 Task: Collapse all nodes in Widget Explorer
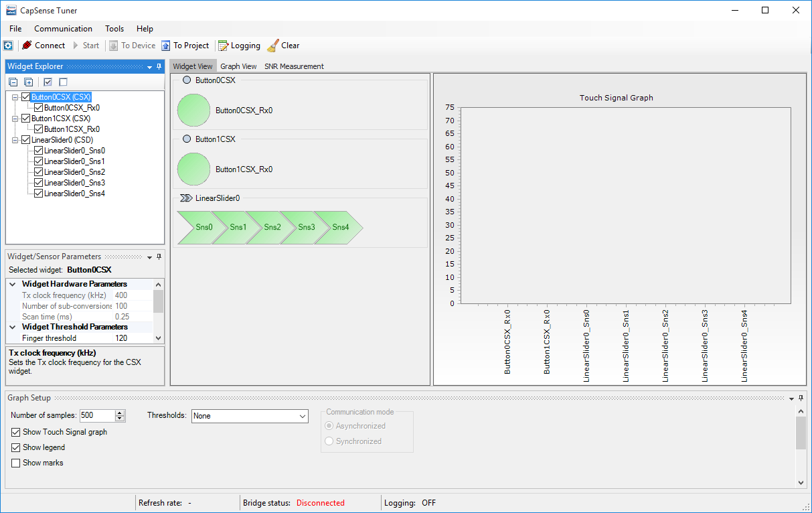(x=13, y=82)
